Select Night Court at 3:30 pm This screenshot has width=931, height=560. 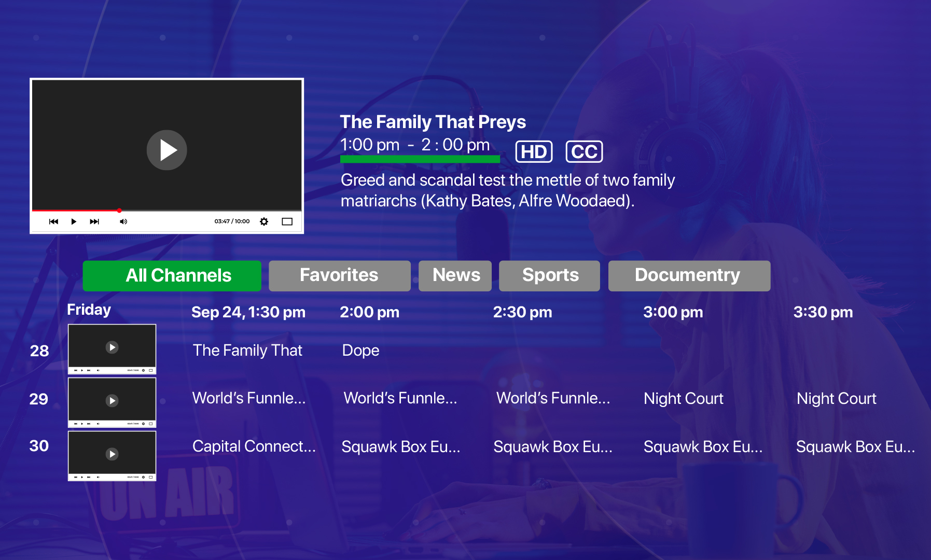[837, 399]
